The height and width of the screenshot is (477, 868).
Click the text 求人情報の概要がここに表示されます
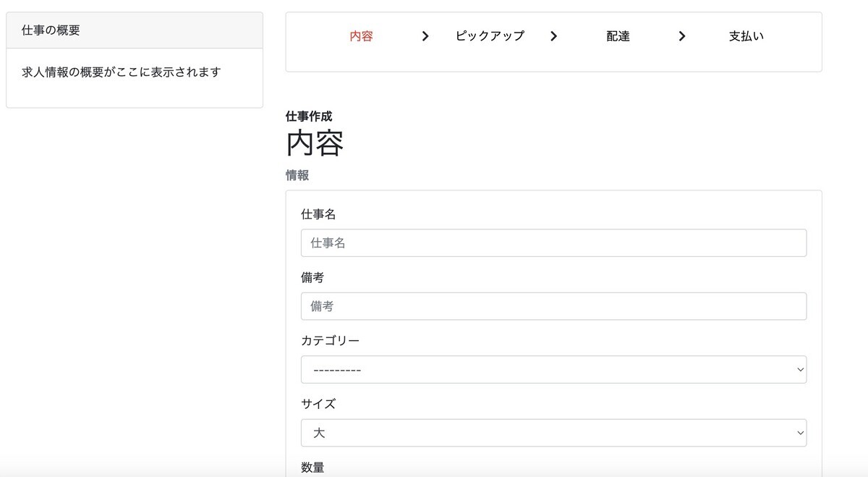pos(122,72)
